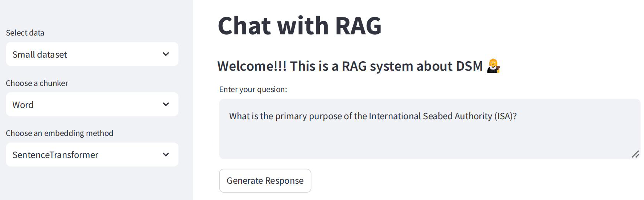Viewport: 644px width, 200px height.
Task: Click the "Select data" label
Action: click(x=25, y=33)
